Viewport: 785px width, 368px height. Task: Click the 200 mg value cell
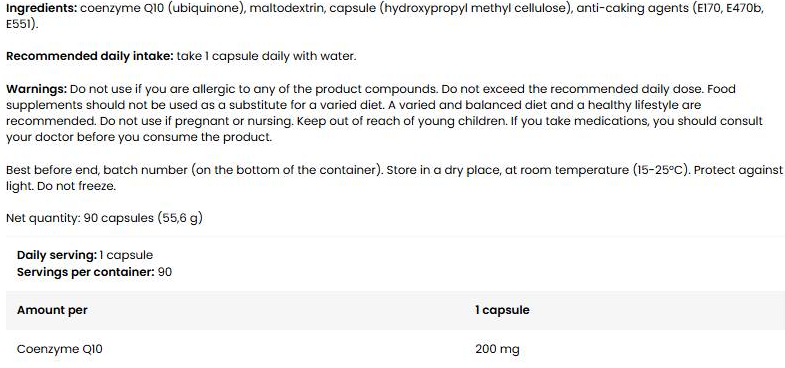[x=497, y=349]
